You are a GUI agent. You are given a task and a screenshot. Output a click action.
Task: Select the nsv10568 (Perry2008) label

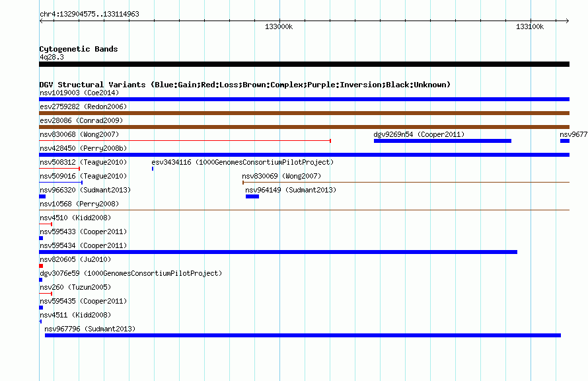click(79, 204)
